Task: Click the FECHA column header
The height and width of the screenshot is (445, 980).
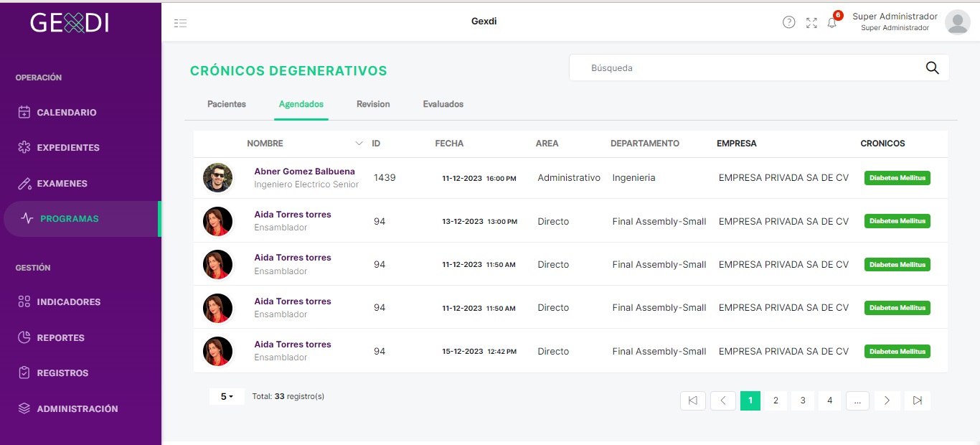Action: [x=449, y=144]
